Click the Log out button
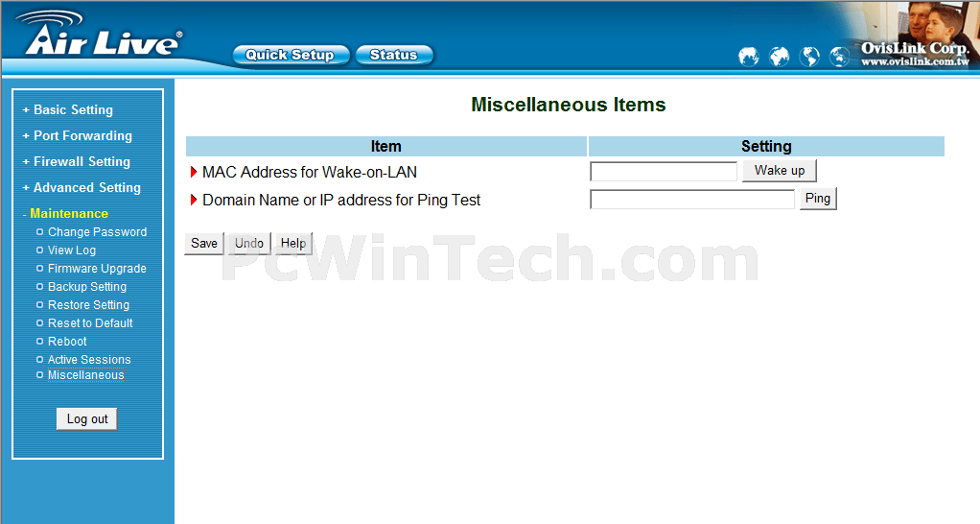Viewport: 980px width, 524px height. click(87, 419)
